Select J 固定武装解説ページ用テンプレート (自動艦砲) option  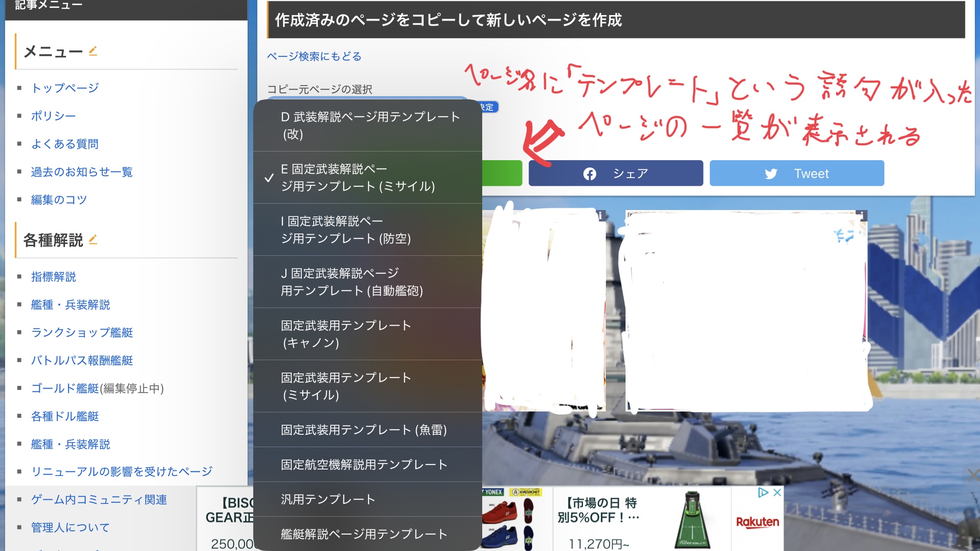[352, 282]
